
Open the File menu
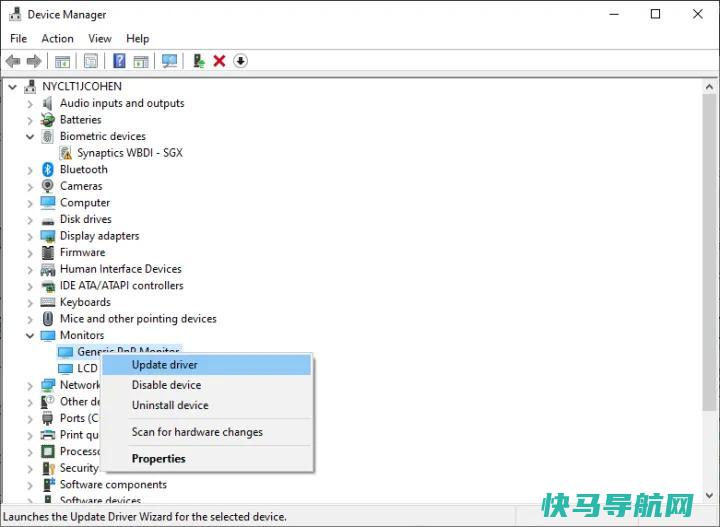(x=18, y=39)
